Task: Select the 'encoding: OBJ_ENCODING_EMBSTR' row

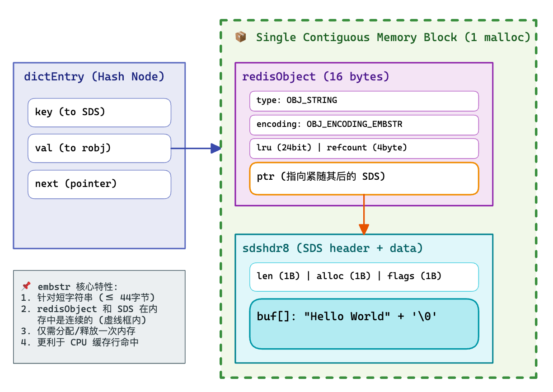Action: [364, 125]
